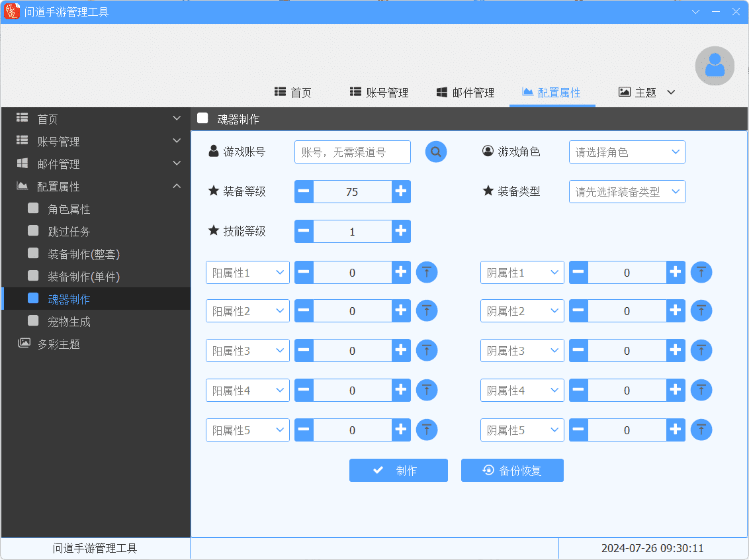Click the 制作 button
This screenshot has height=560, width=749.
click(398, 470)
